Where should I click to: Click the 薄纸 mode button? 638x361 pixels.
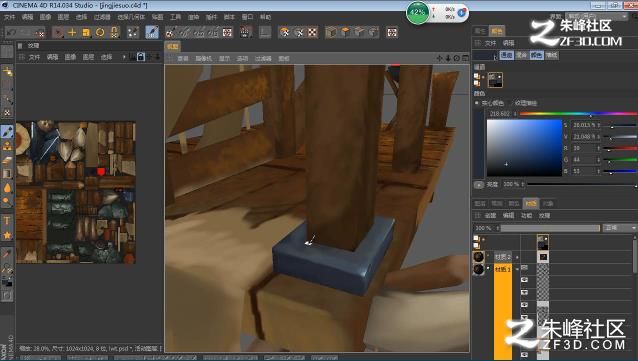[551, 55]
